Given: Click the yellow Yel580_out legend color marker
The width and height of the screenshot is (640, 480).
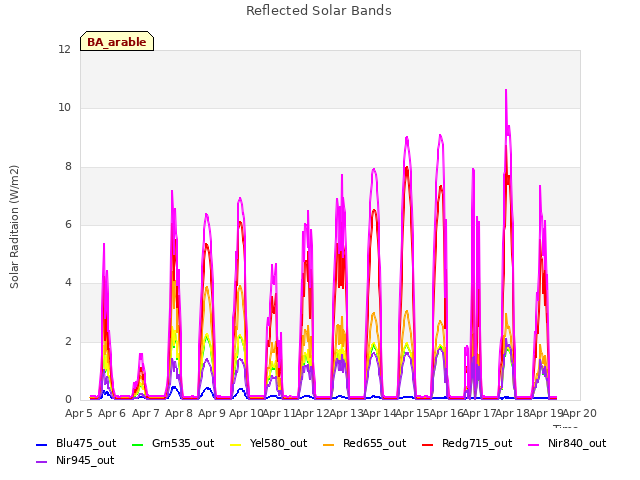Looking at the screenshot, I should coord(236,444).
